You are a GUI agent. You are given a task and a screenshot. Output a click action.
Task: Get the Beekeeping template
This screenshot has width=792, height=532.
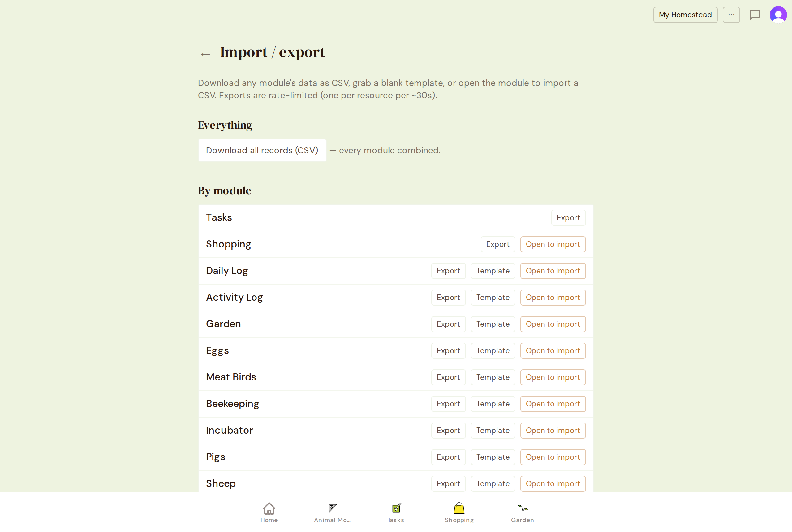pyautogui.click(x=493, y=404)
